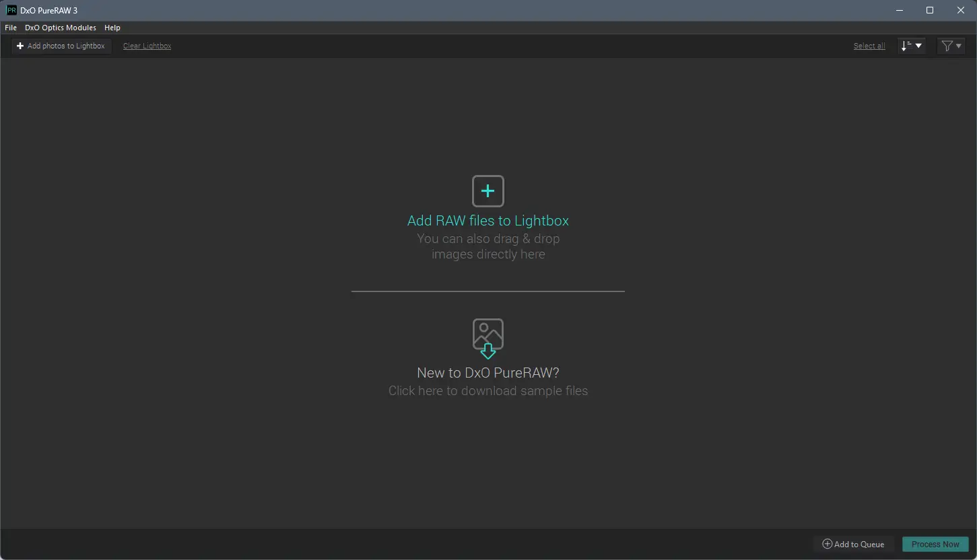Click the Process Now button

935,544
